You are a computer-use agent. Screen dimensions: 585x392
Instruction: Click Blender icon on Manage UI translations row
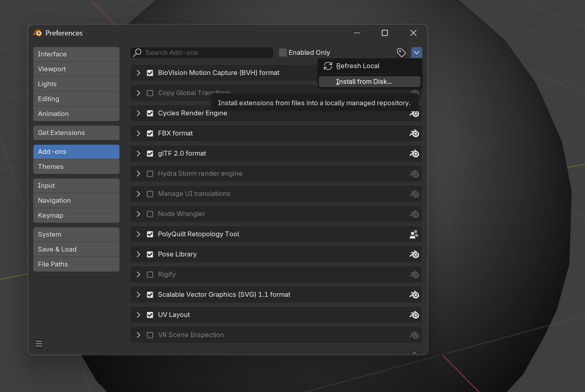coord(414,194)
